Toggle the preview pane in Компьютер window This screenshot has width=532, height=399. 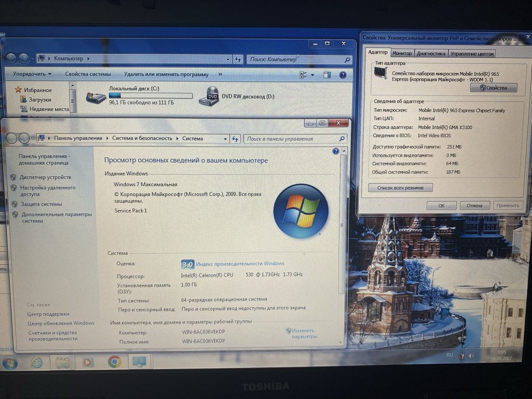(x=327, y=75)
